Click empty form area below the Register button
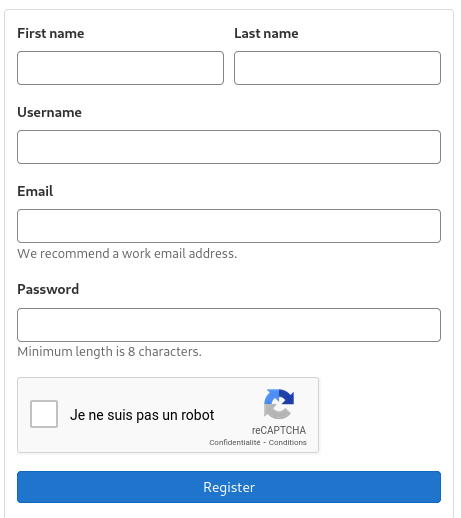This screenshot has width=461, height=518. 229,511
